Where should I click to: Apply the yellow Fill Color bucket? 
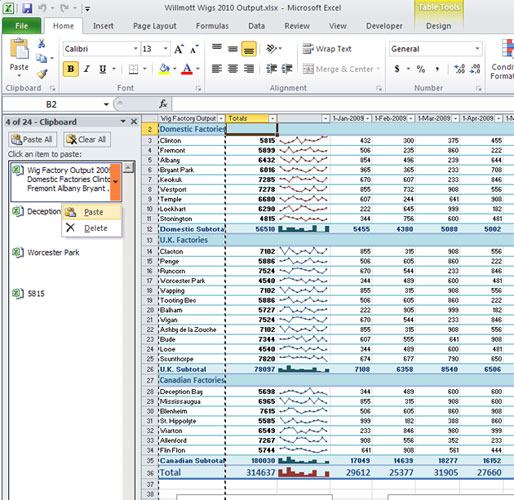coord(164,69)
